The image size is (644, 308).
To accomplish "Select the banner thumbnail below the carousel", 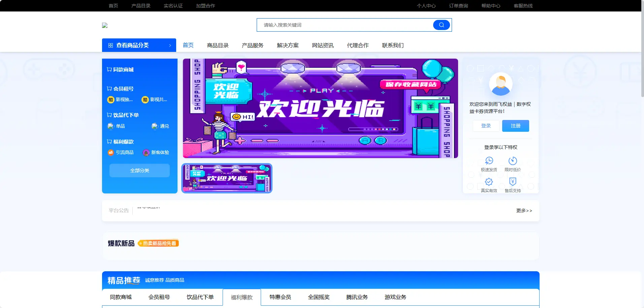I will click(x=227, y=178).
